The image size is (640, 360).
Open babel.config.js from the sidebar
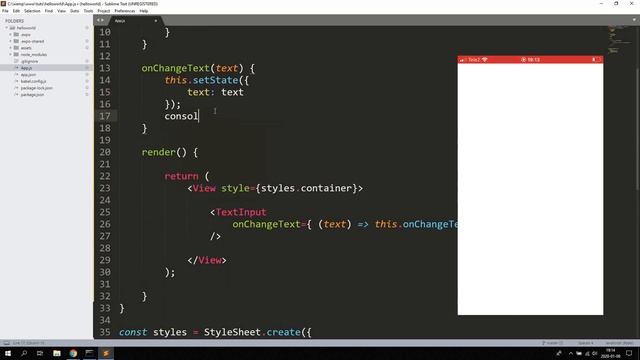pos(33,81)
